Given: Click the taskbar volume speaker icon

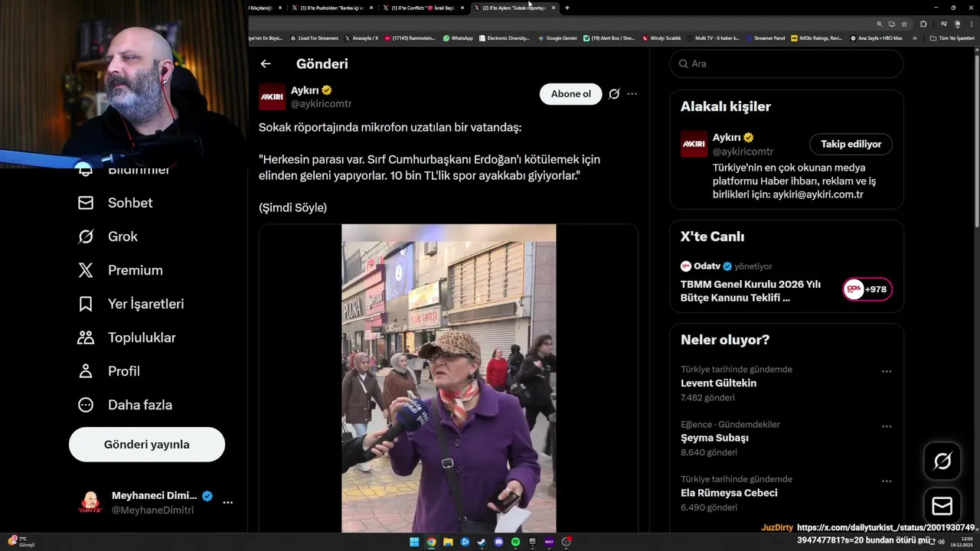Looking at the screenshot, I should point(941,542).
